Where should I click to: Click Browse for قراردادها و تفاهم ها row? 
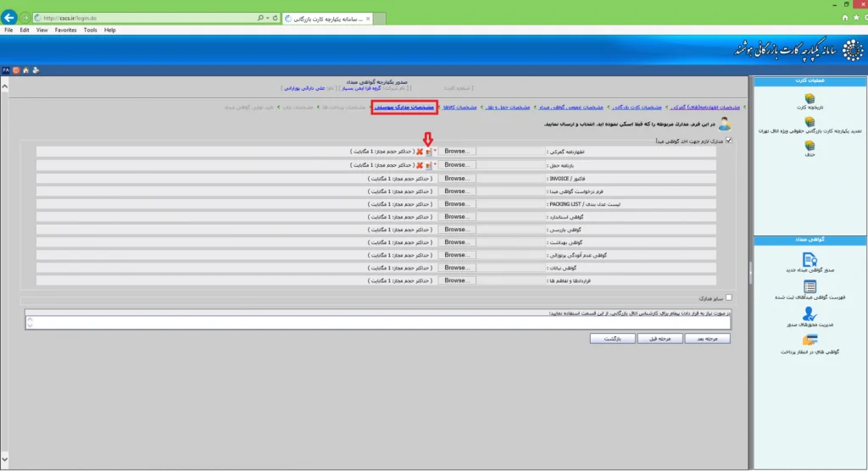[x=457, y=280]
